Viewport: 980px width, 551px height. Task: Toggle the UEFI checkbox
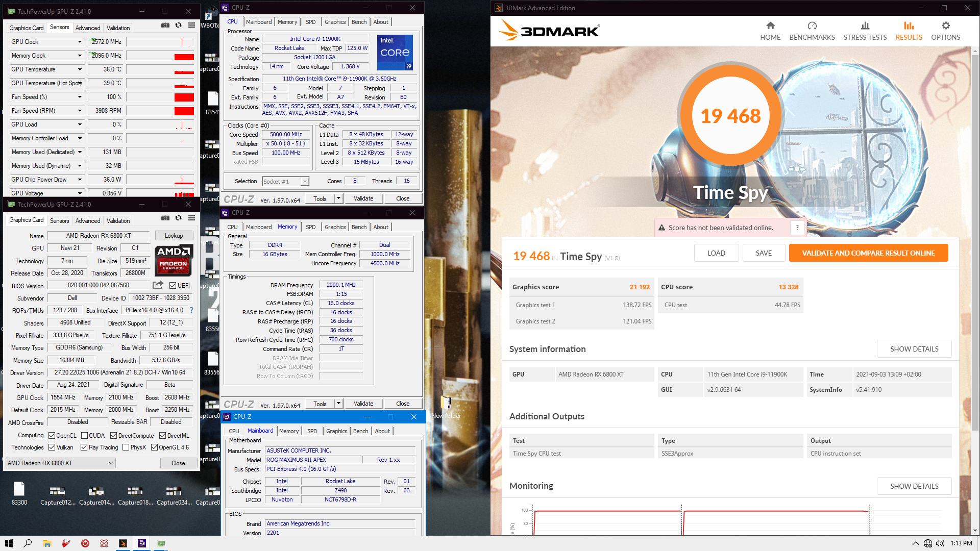[173, 285]
